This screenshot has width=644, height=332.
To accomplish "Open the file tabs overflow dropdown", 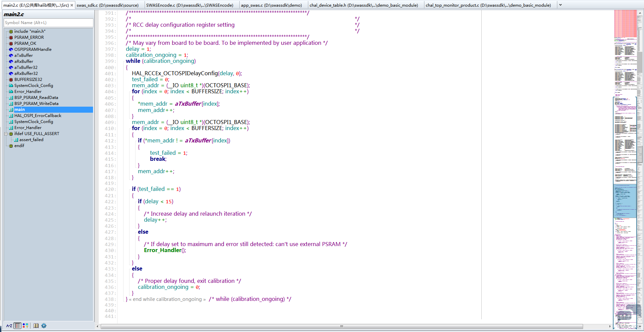I will (560, 5).
